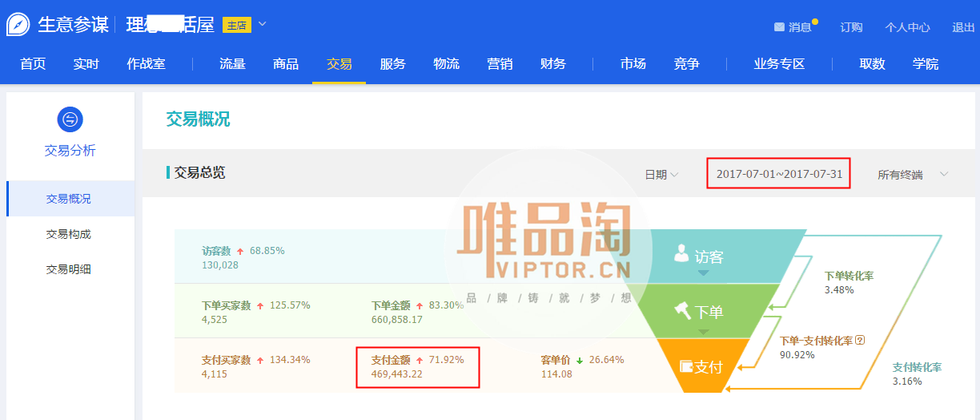Go to the 首页 tab
The image size is (980, 420).
point(33,64)
